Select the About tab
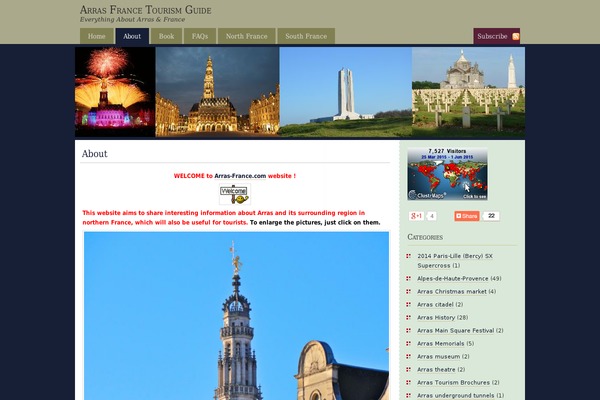 [x=132, y=36]
